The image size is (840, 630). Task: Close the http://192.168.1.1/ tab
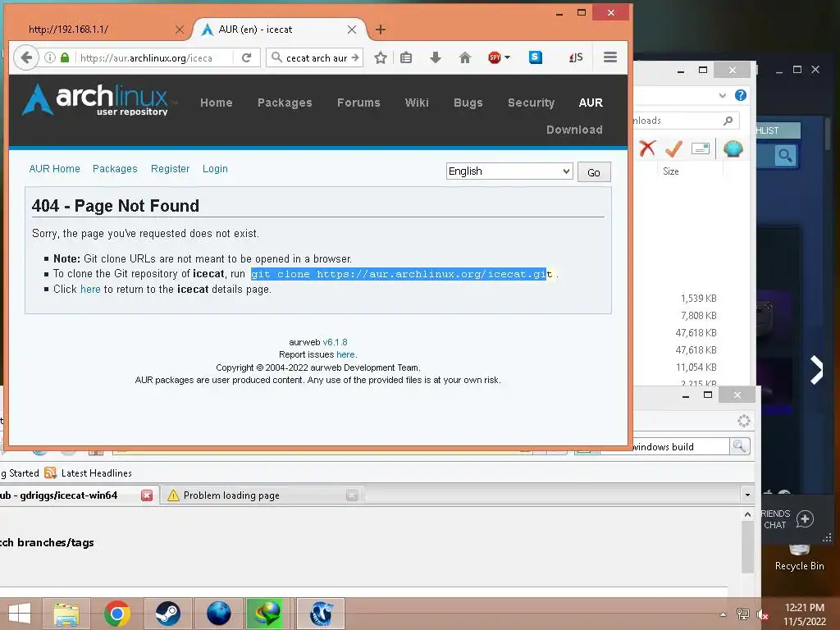180,30
